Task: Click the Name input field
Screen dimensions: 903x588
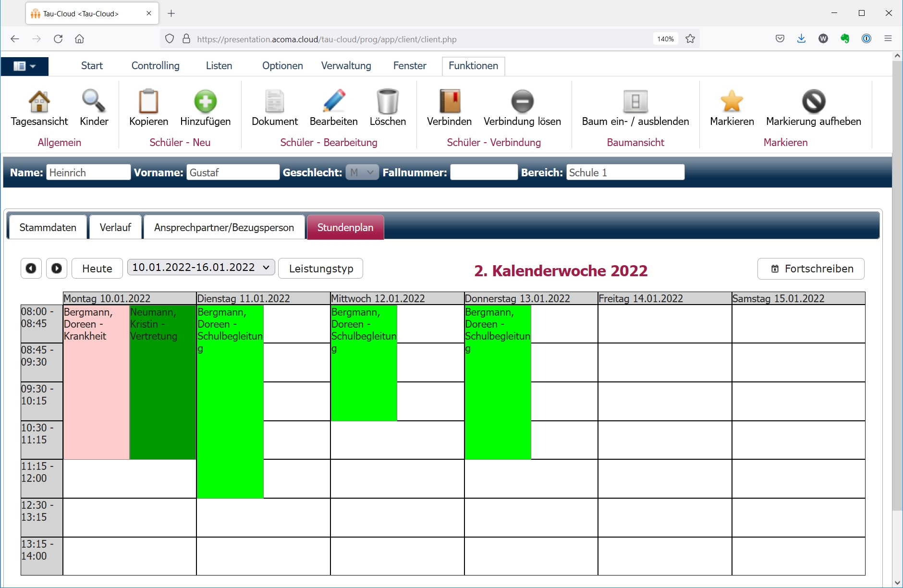Action: point(88,172)
